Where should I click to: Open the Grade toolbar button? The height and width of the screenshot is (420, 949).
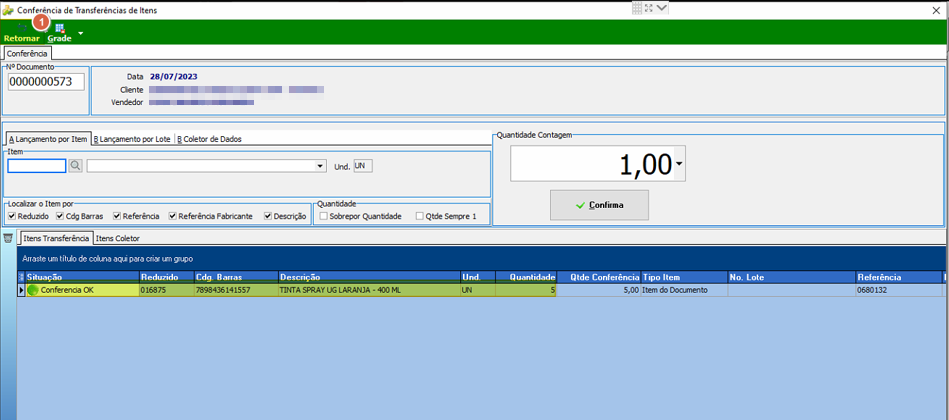pos(59,33)
